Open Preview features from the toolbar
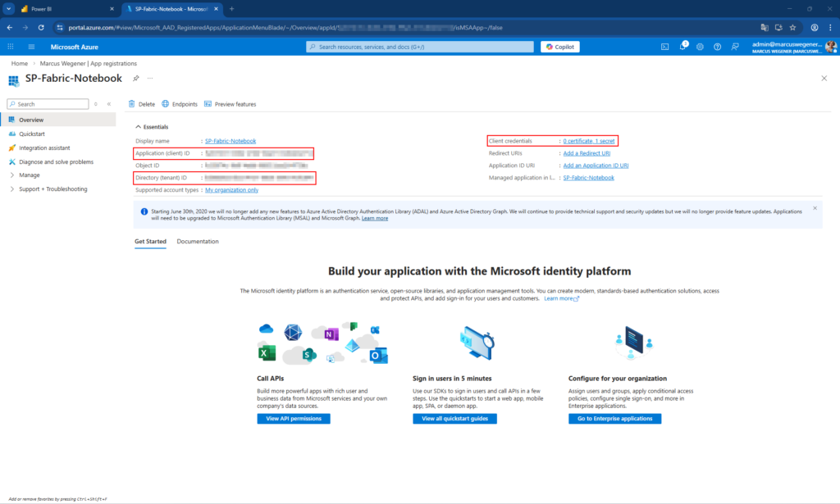 [x=232, y=104]
